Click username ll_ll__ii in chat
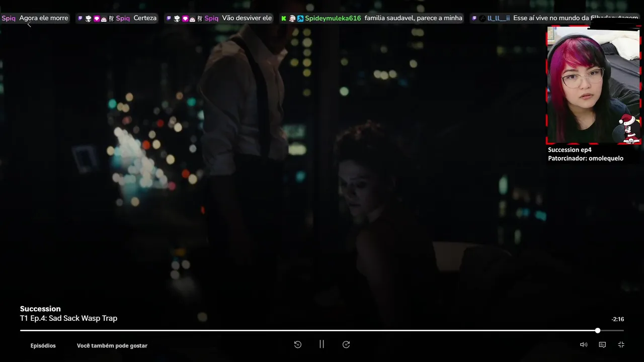Screen dimensions: 644x362 [499, 18]
